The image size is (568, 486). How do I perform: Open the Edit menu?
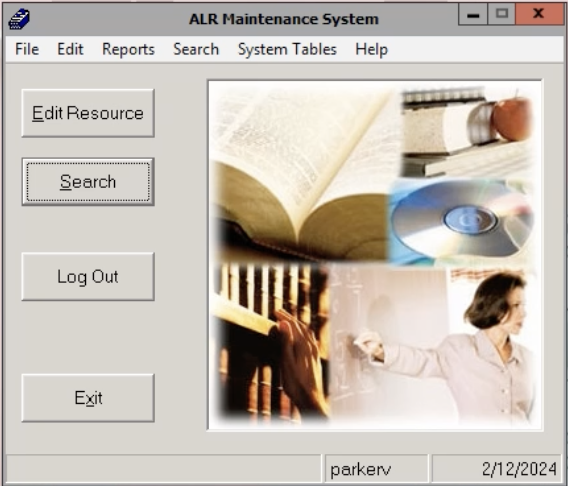[x=70, y=49]
